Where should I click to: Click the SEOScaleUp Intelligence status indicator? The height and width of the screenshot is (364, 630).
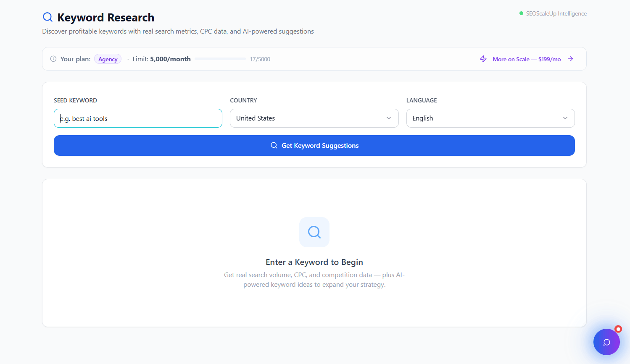553,13
